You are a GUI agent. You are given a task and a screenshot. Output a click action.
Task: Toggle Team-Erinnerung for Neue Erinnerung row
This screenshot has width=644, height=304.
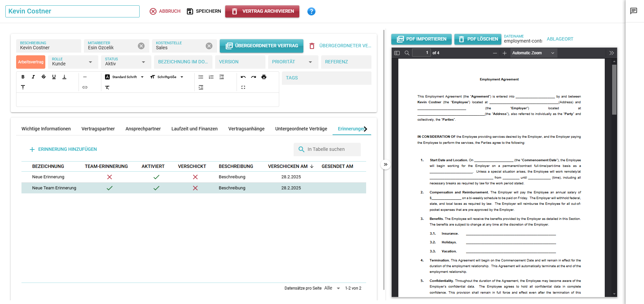pyautogui.click(x=109, y=177)
